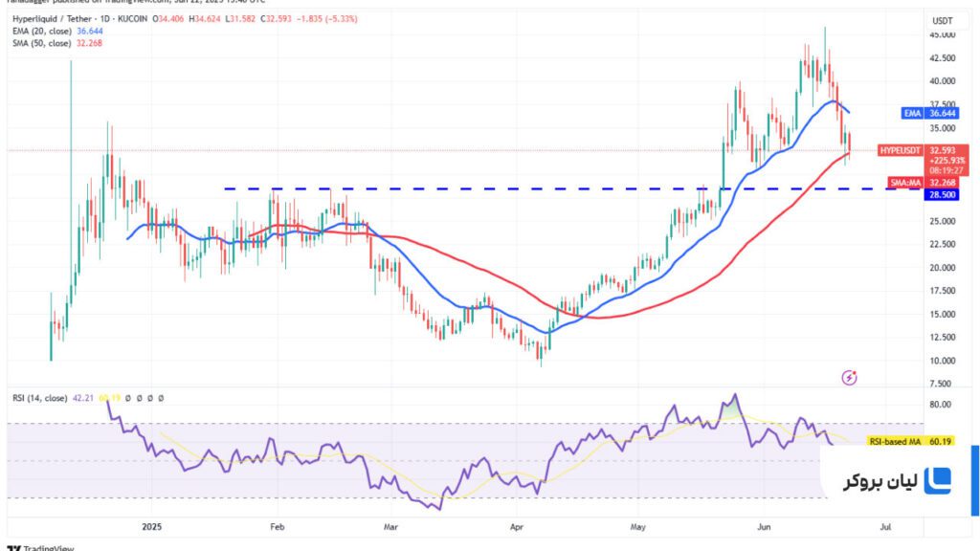Click the 80.00 RSI scale value
Image resolution: width=980 pixels, height=551 pixels.
(x=940, y=405)
